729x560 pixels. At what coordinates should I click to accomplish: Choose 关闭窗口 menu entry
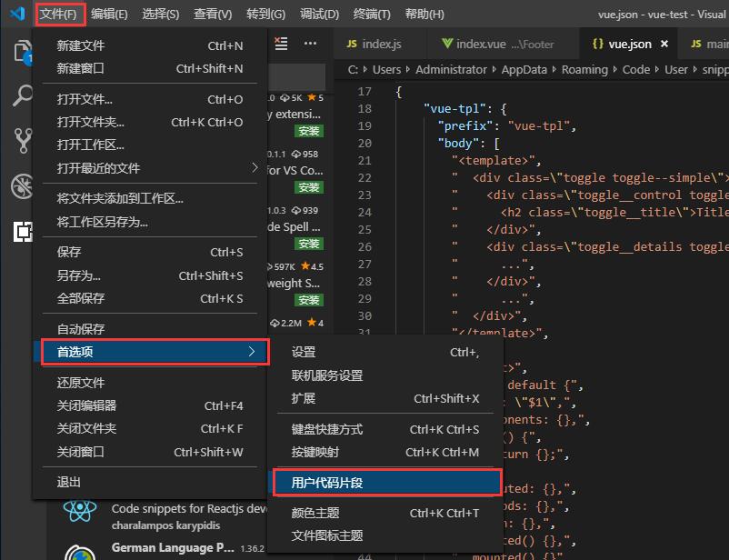150,452
